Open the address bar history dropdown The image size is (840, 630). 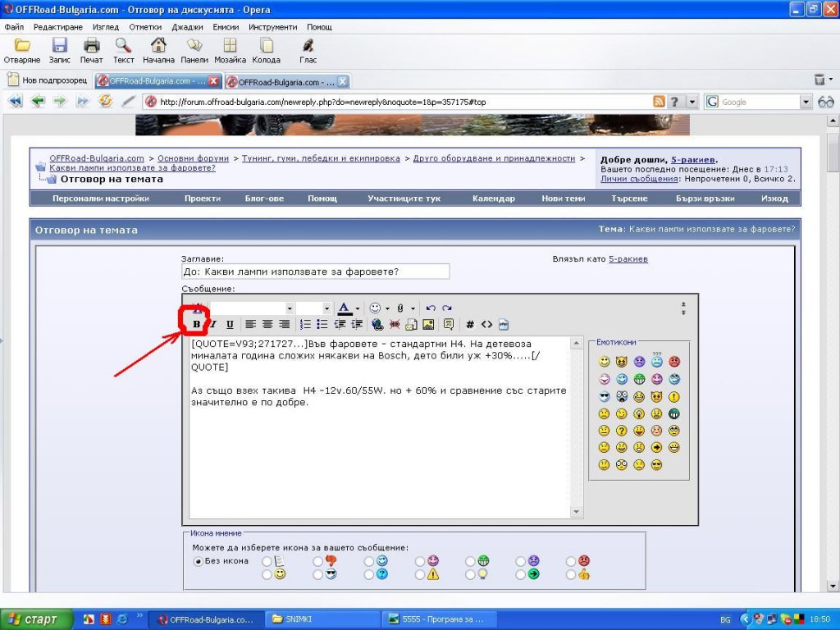click(x=692, y=102)
